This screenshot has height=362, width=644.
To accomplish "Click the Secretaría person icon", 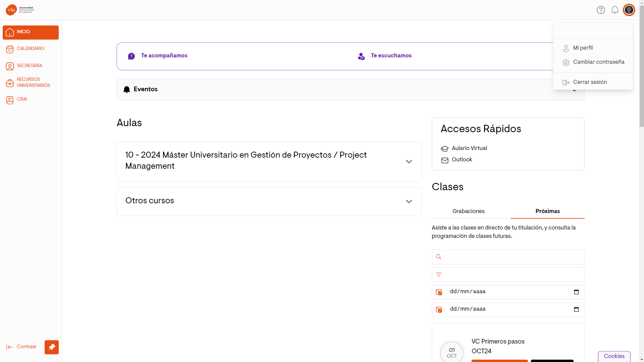I will click(x=10, y=66).
